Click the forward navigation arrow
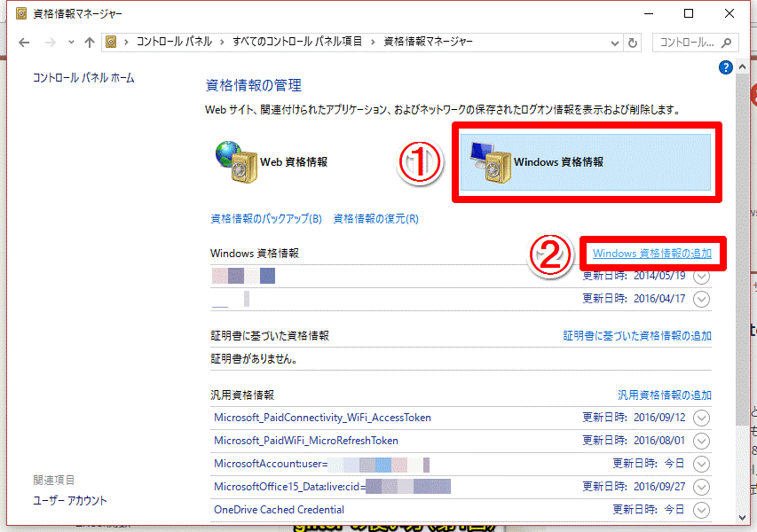 click(49, 42)
